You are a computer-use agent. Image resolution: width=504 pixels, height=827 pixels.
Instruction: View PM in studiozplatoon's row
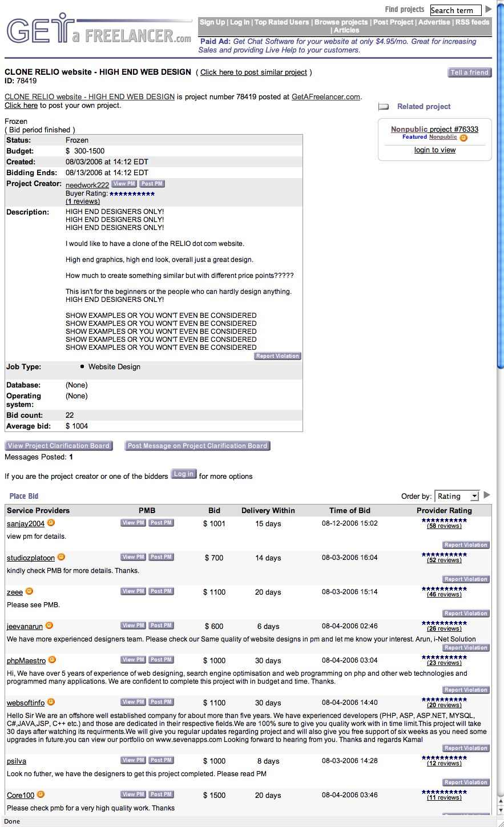[133, 557]
